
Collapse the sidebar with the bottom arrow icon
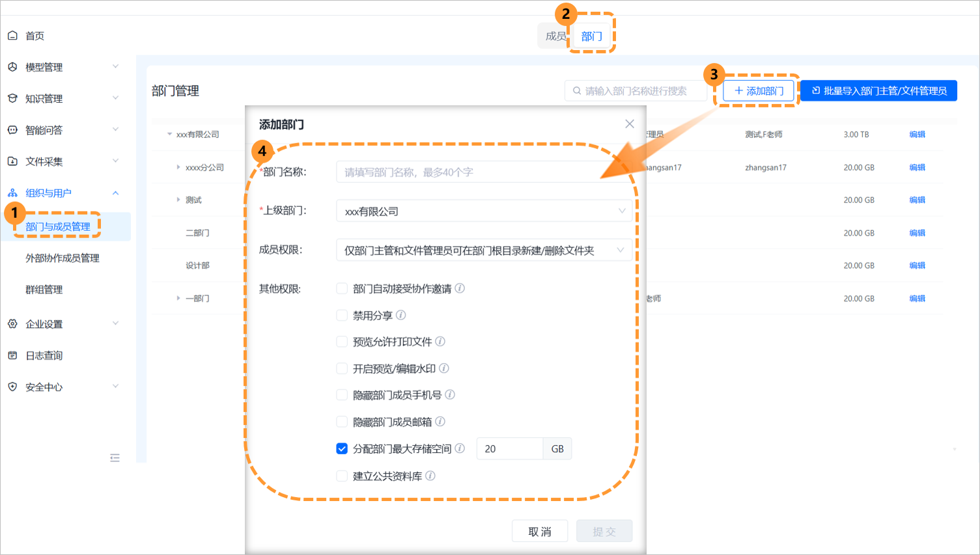[x=115, y=457]
